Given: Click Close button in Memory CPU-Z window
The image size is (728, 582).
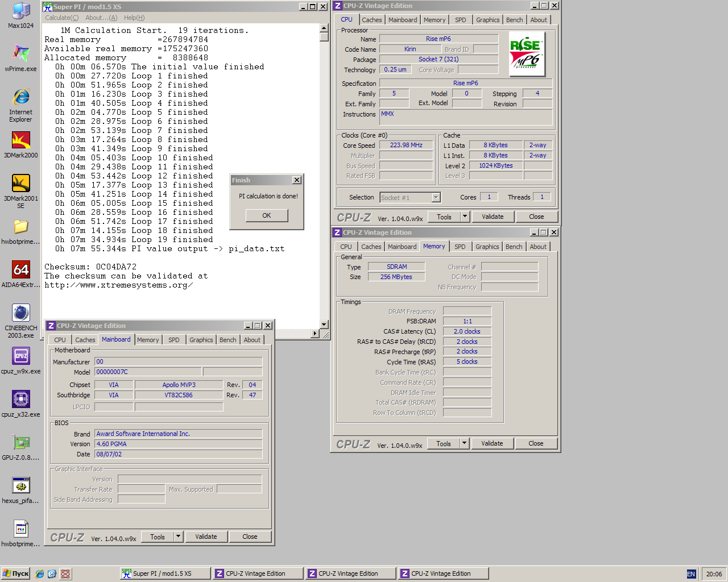Looking at the screenshot, I should 536,443.
